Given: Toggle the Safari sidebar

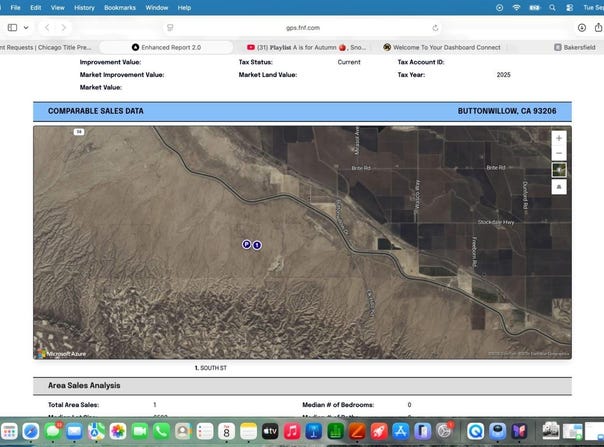Looking at the screenshot, I should (x=12, y=27).
